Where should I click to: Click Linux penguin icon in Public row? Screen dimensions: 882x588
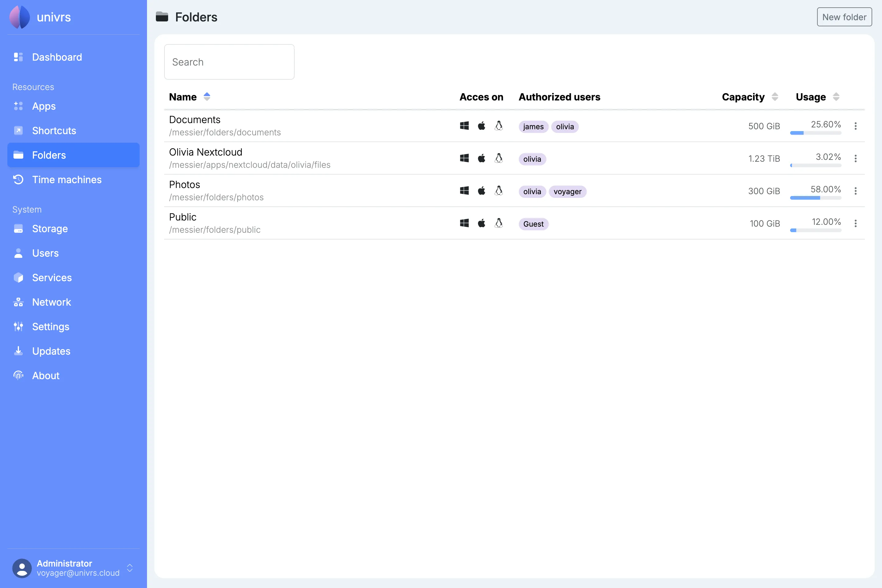point(498,223)
